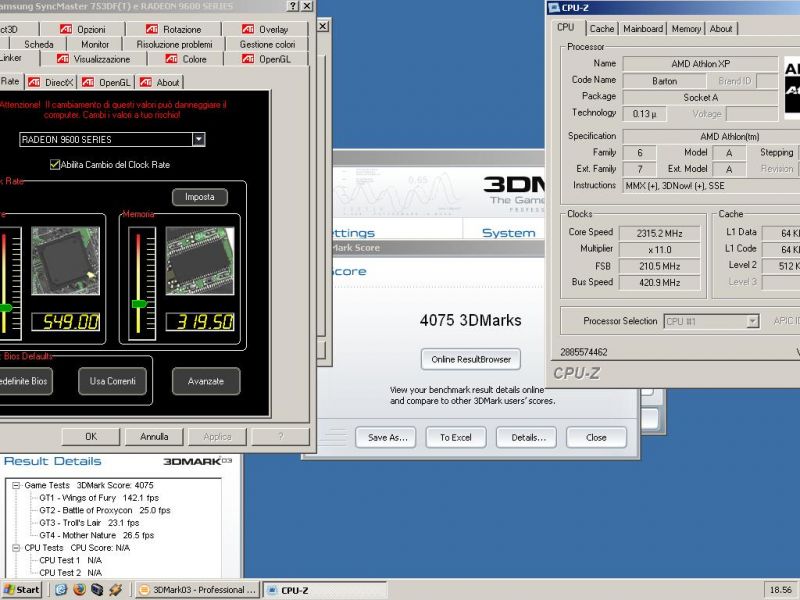Click the 549.00 core clock readout
This screenshot has height=600, width=800.
point(66,322)
